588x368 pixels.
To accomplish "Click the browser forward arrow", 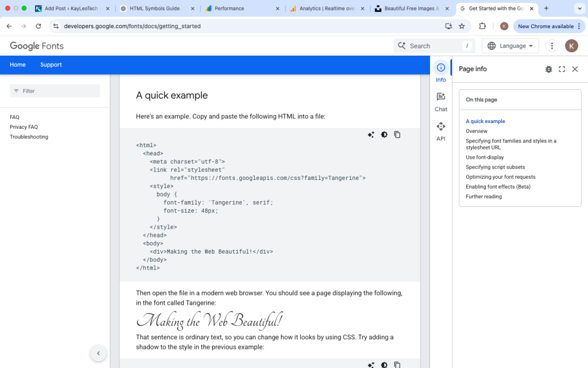I will (24, 26).
